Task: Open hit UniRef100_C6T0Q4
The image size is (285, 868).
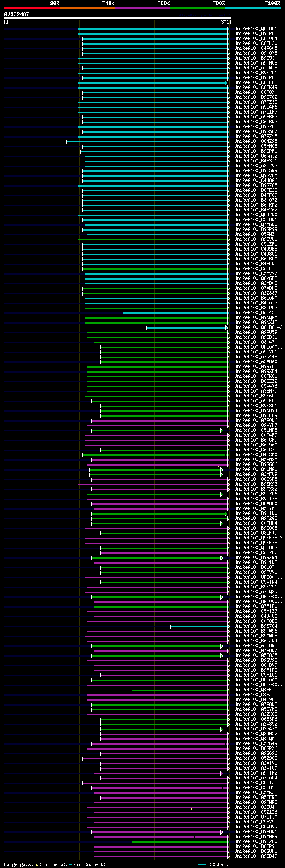Action: tap(256, 38)
